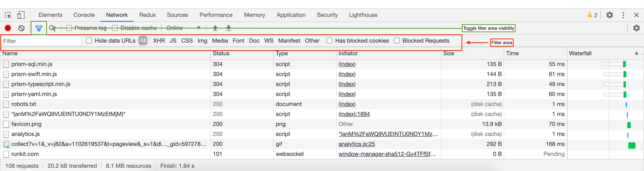Open the Redux tab
The image size is (644, 171).
[x=147, y=15]
